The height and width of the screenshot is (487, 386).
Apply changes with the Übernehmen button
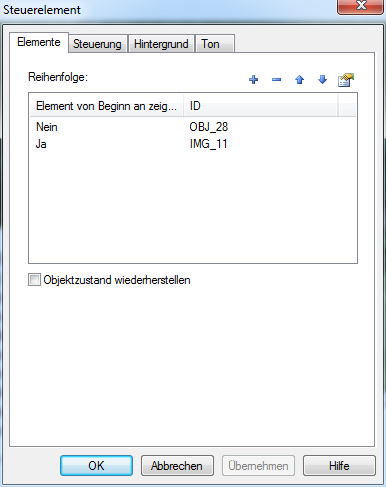pos(258,466)
